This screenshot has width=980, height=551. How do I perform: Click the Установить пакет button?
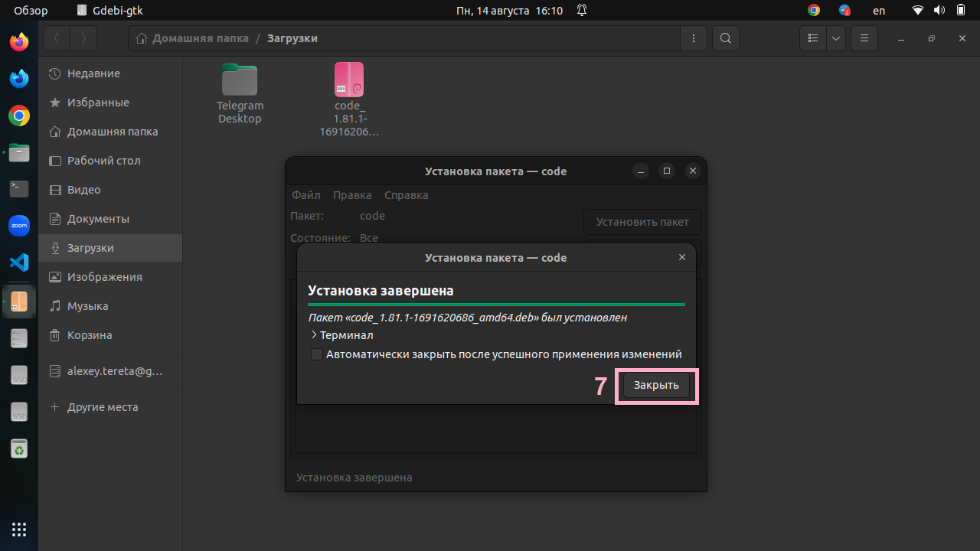tap(642, 222)
